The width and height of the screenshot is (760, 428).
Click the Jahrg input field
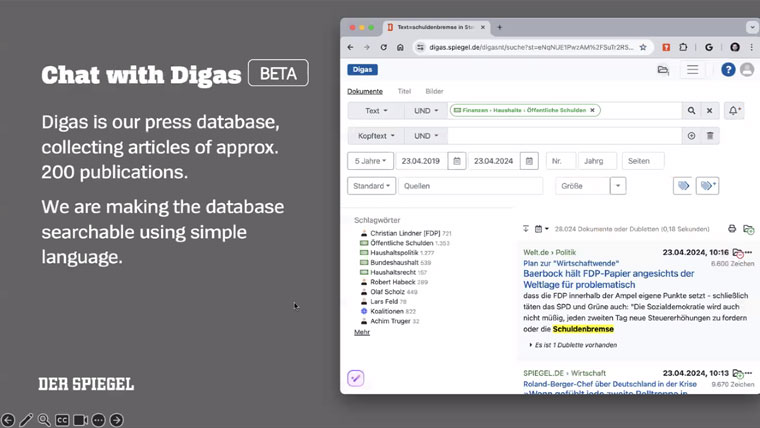pyautogui.click(x=598, y=161)
